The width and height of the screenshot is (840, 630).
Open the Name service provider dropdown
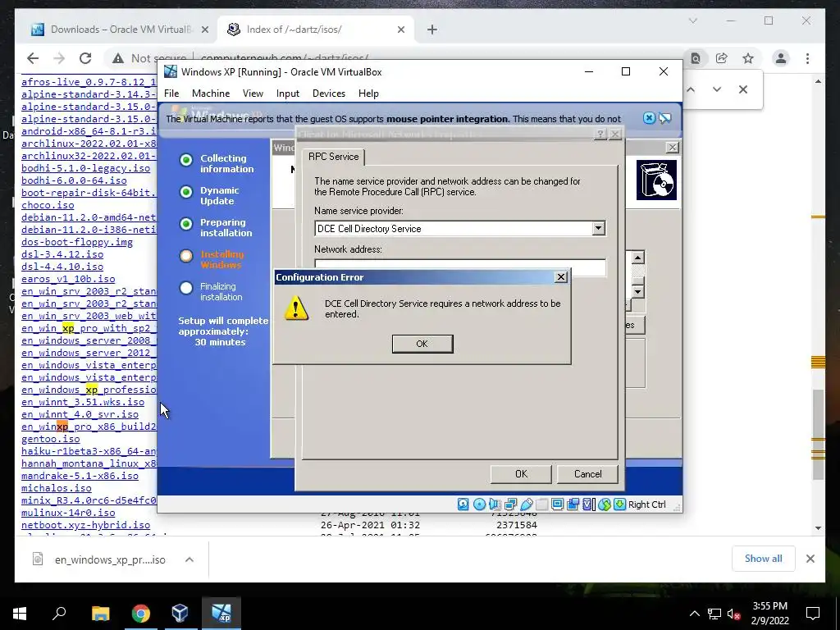(x=598, y=228)
